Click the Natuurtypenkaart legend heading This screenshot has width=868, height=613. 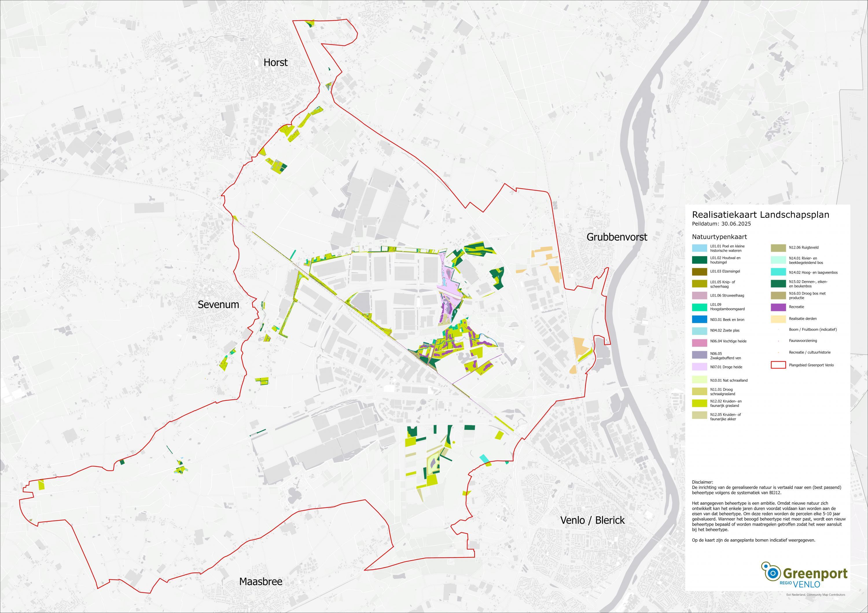pos(719,237)
